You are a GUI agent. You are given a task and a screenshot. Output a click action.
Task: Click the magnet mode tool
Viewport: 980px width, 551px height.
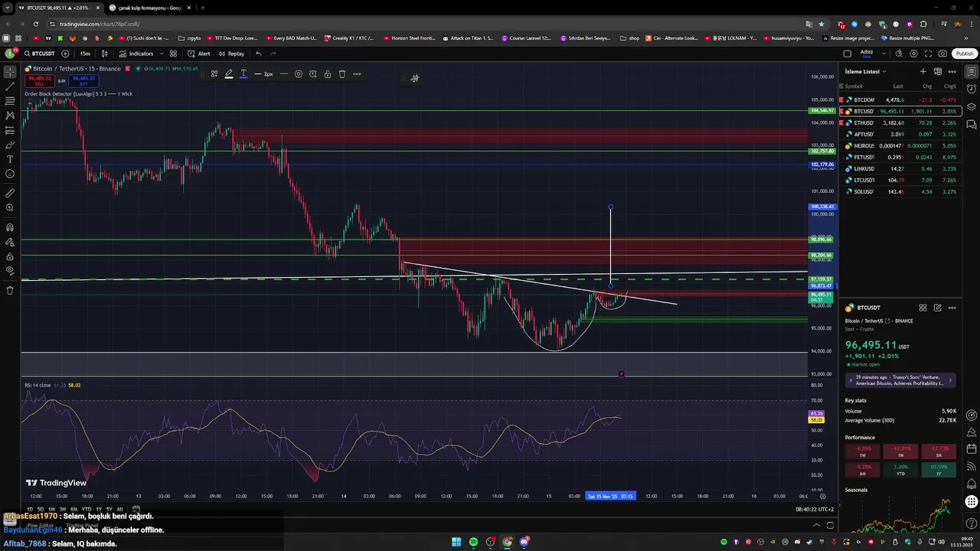pos(10,227)
